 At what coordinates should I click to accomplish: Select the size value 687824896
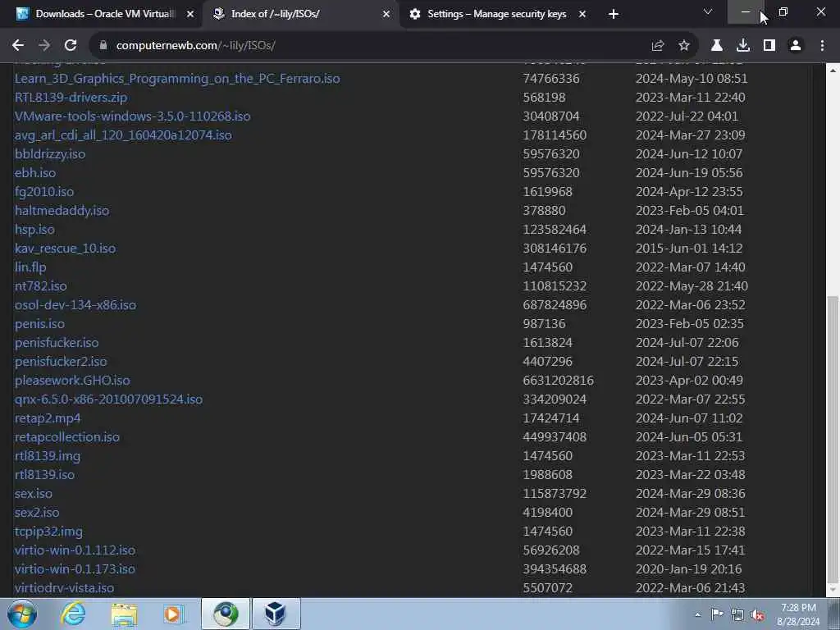click(x=555, y=305)
